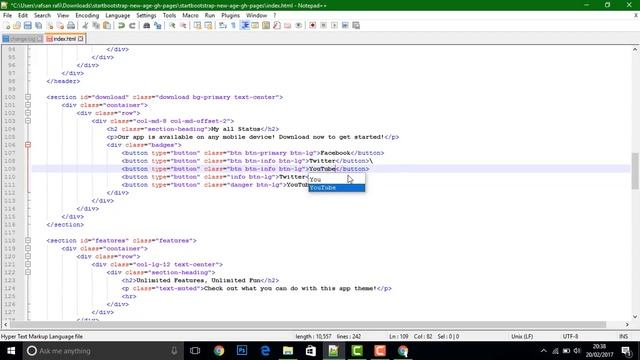
Task: Collapse the fold at line 103 col-md-8 div
Action: click(x=28, y=121)
